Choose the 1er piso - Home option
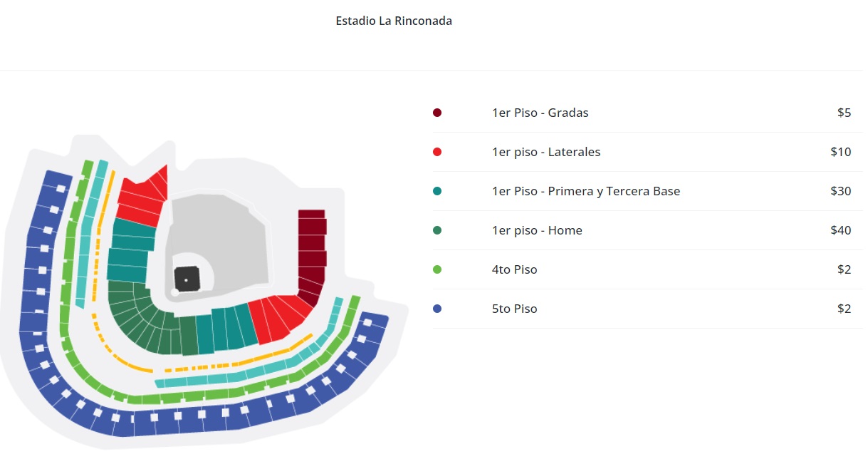 coord(537,230)
